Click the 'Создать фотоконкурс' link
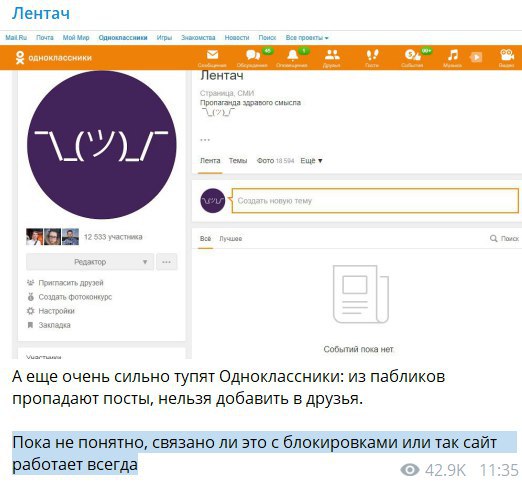 click(75, 297)
